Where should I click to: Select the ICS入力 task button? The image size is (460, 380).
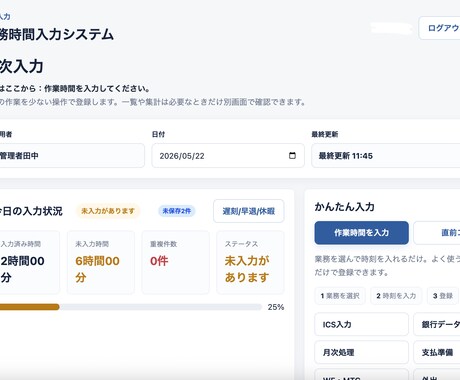361,324
